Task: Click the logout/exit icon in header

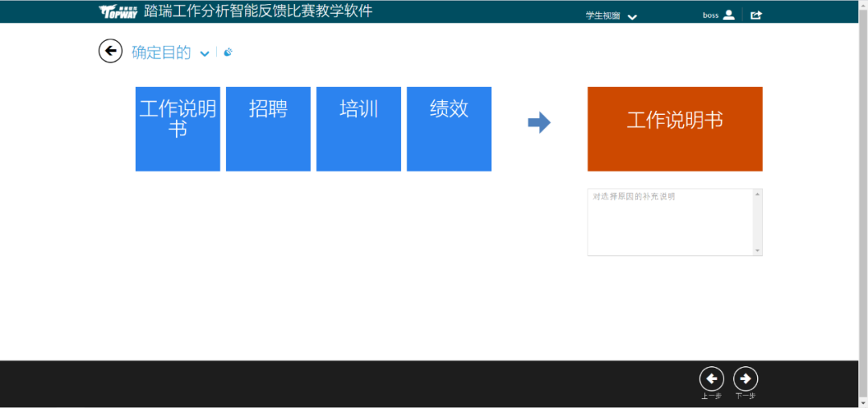Action: point(756,14)
